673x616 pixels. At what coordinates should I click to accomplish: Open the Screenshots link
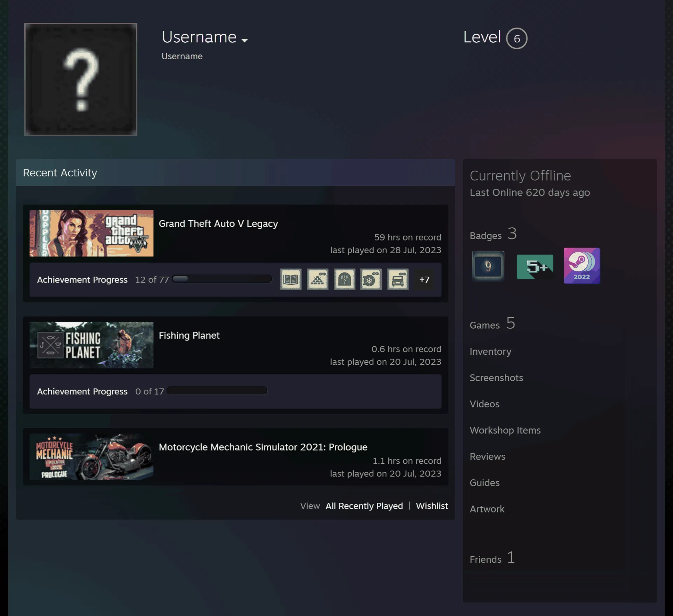pos(496,378)
